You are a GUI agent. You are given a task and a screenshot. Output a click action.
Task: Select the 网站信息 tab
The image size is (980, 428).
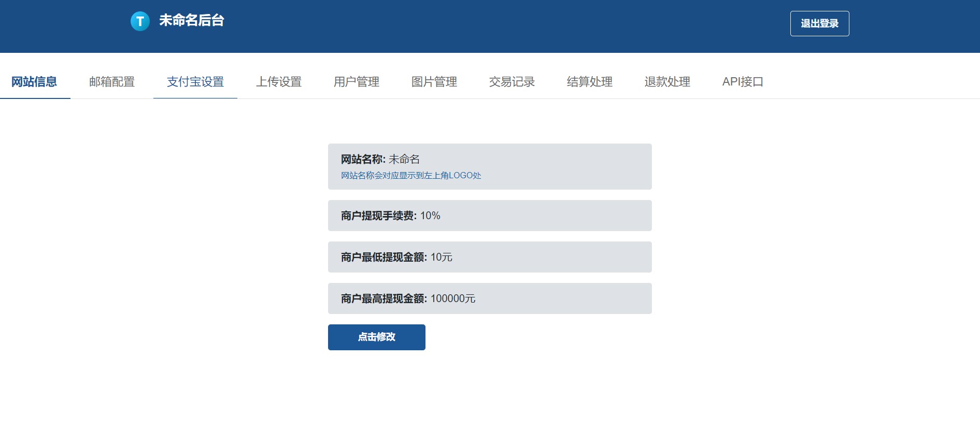pos(34,82)
